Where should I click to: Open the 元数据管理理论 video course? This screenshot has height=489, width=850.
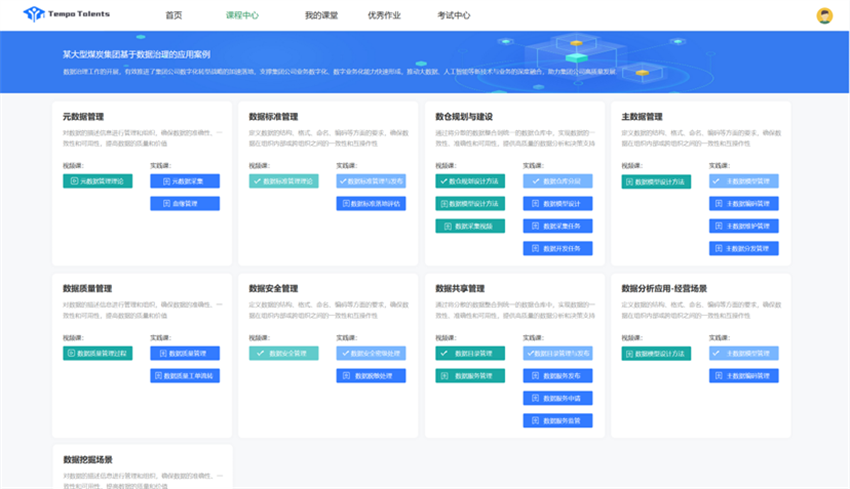coord(97,181)
